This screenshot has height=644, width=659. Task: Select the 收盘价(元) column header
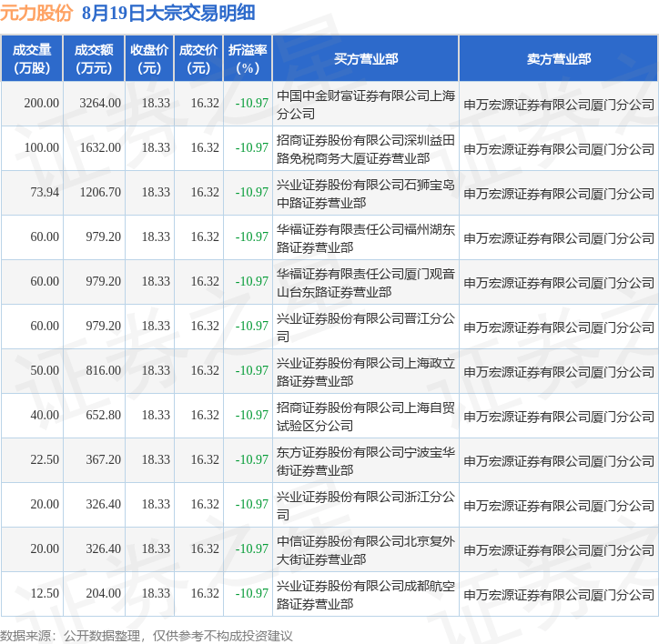tap(149, 58)
